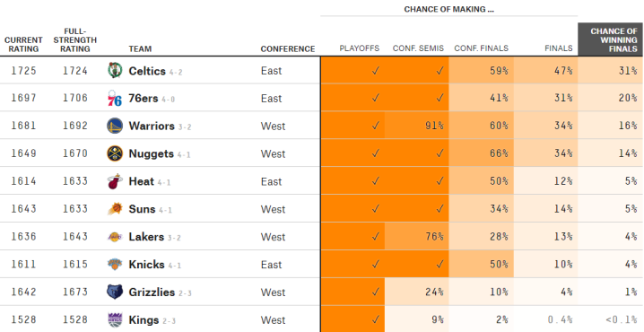Open the Warriors team name link
This screenshot has height=332, width=644.
click(x=152, y=126)
